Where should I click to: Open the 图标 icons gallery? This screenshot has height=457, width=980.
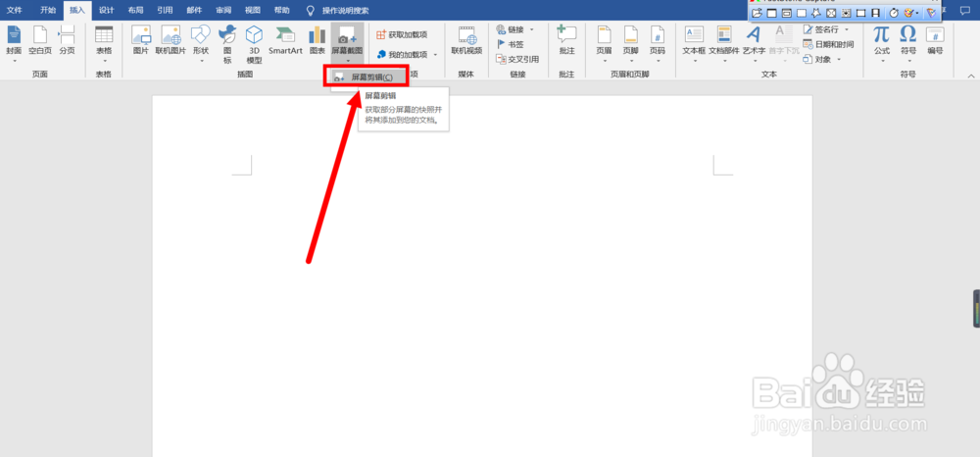227,44
